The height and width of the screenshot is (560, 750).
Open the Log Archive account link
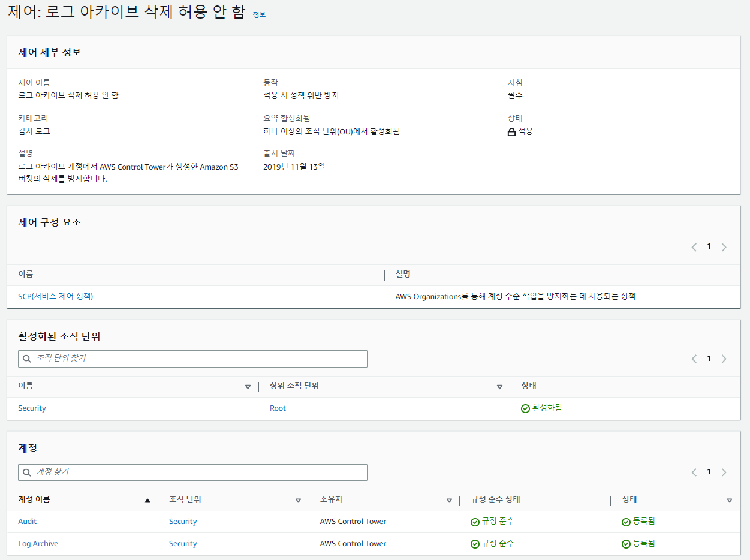[x=38, y=544]
